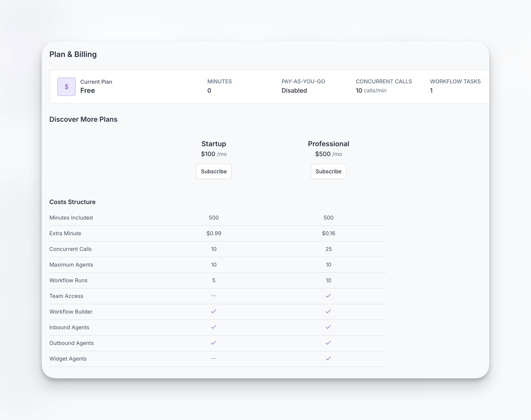Subscribe to the Startup plan
Screen dimensions: 531x420
coord(214,171)
